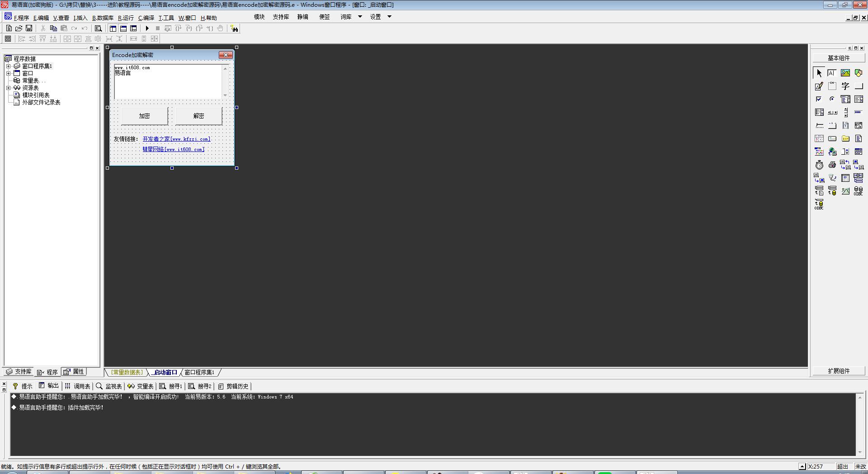Click the 模块 menu button
The height and width of the screenshot is (474, 868).
(x=259, y=17)
